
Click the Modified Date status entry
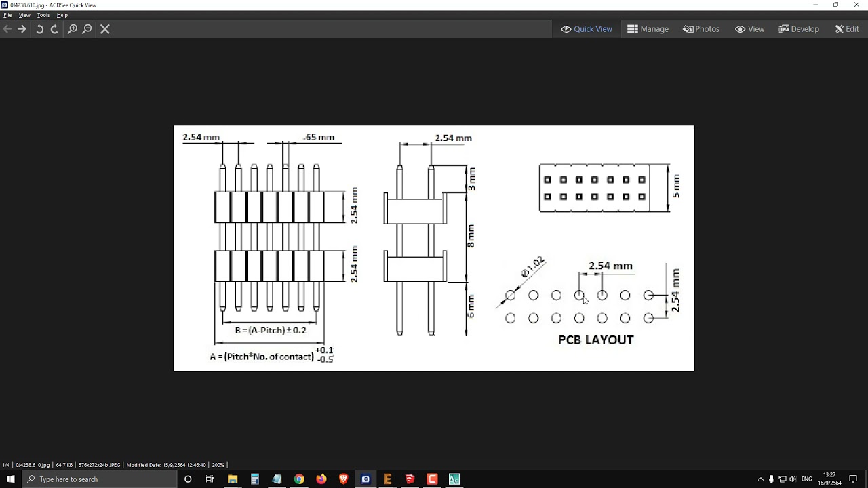click(166, 465)
